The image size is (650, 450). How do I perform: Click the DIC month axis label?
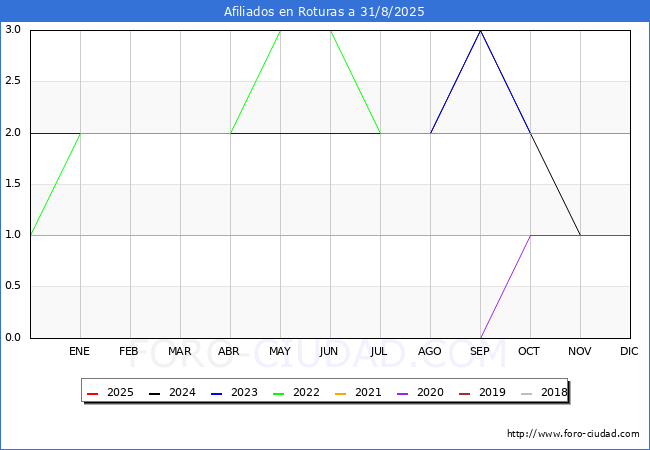click(x=629, y=351)
